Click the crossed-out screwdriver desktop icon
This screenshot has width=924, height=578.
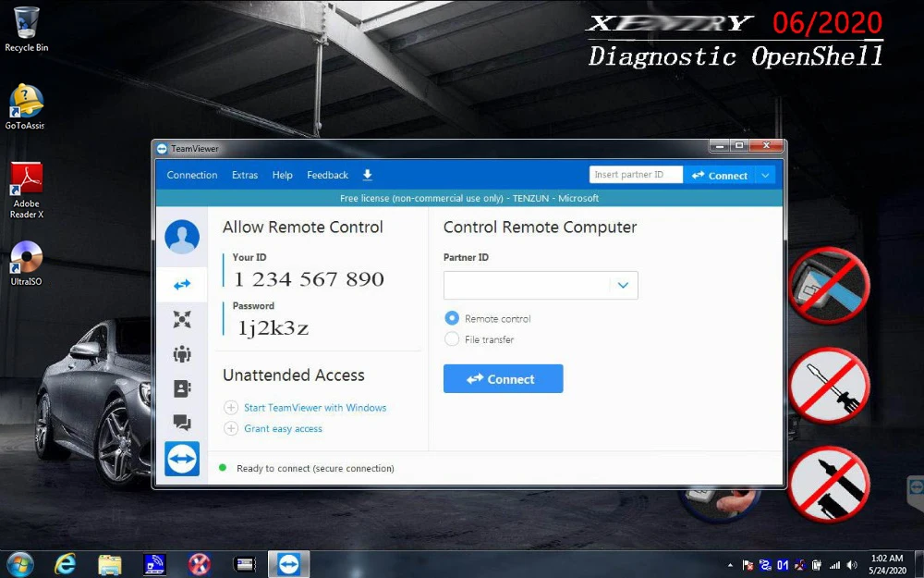[829, 385]
